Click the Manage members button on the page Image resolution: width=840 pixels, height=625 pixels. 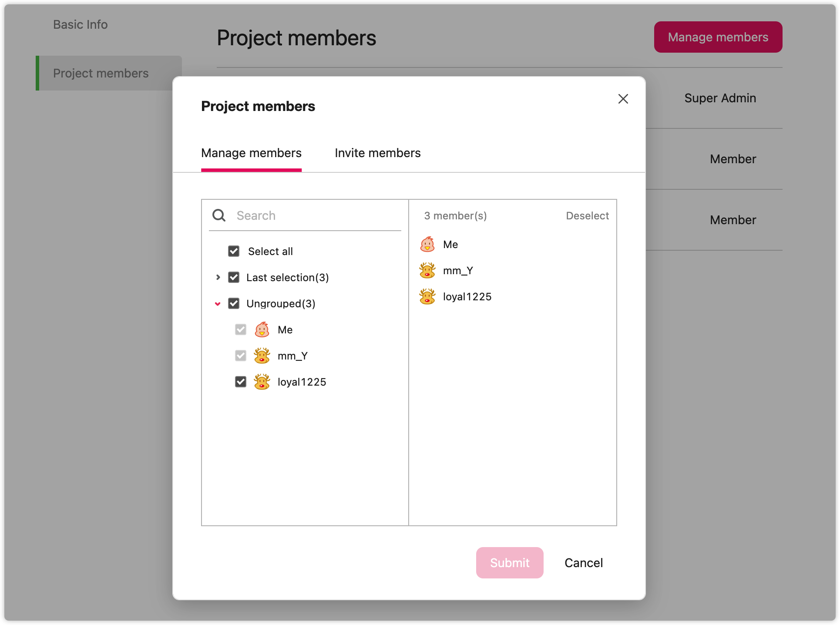[718, 37]
